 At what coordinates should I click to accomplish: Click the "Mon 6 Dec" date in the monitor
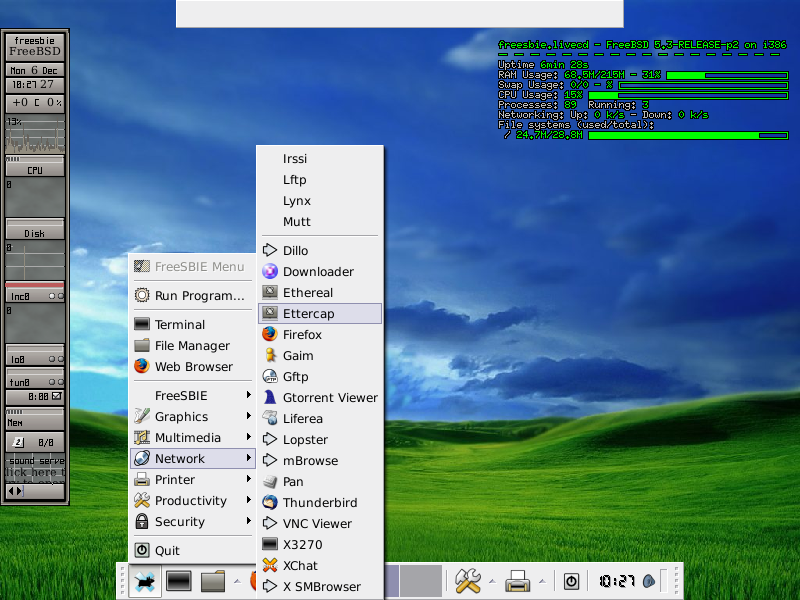pos(35,70)
